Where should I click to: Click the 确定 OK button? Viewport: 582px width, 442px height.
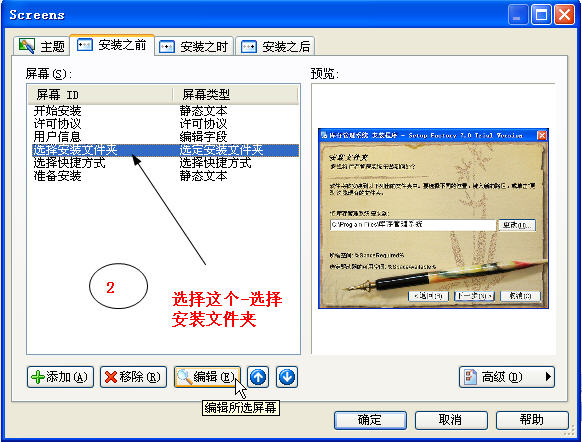370,420
